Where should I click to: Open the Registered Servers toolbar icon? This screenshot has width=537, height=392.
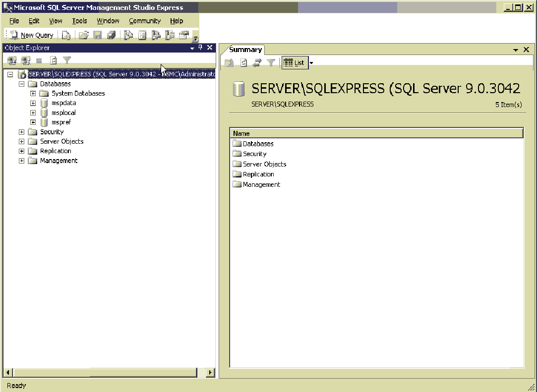tap(128, 35)
